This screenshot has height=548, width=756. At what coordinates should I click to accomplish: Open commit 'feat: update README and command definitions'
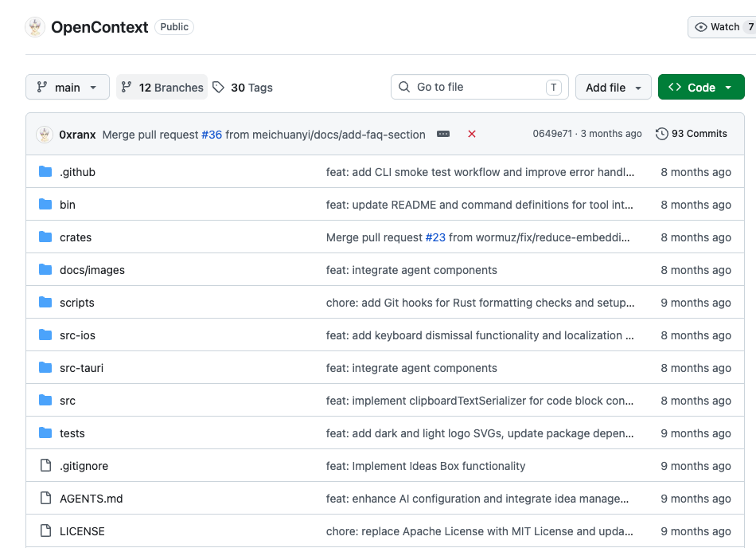coord(480,205)
